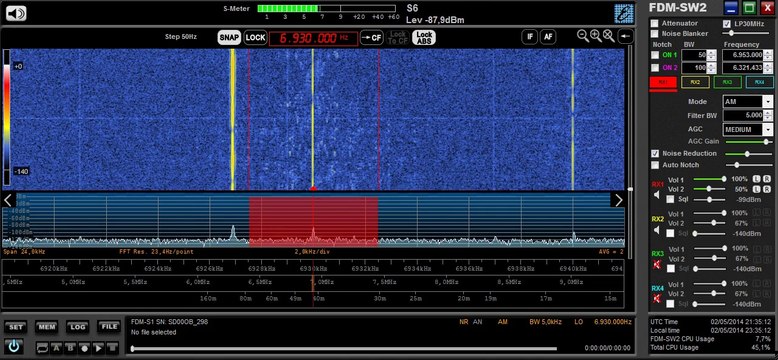Enable RX1 squelch Sql checkbox
Image resolution: width=778 pixels, height=360 pixels.
670,199
